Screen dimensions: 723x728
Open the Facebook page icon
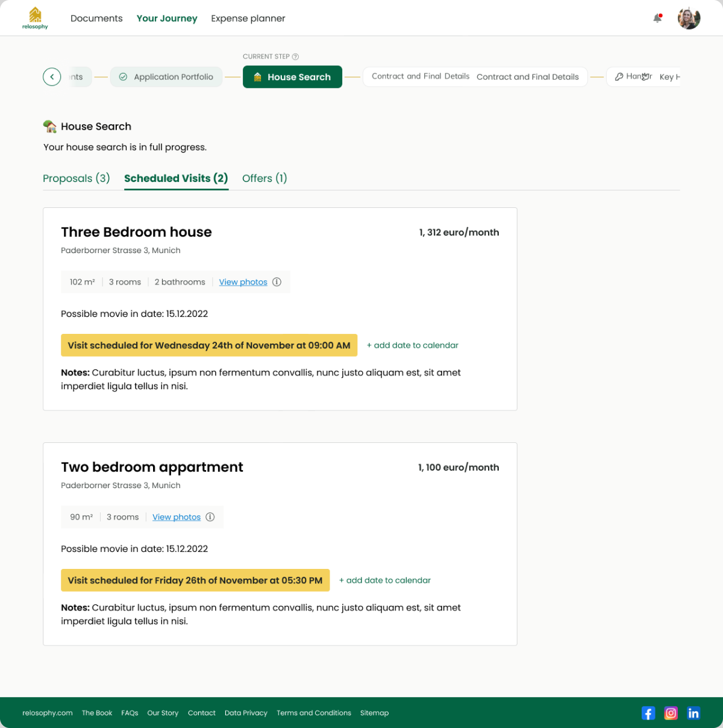click(x=648, y=713)
